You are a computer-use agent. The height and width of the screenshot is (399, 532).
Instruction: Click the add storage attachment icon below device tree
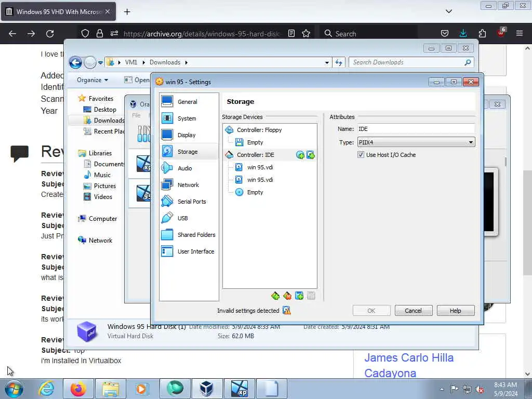point(299,296)
